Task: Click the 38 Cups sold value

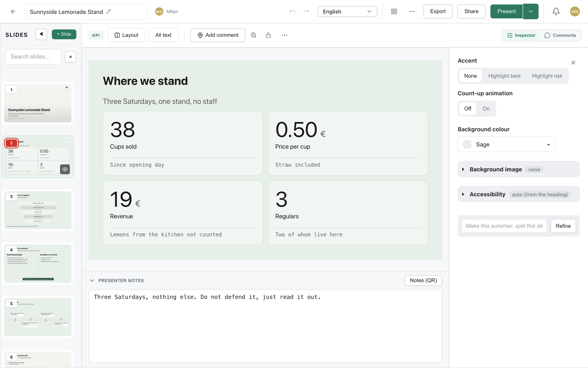Action: click(122, 130)
